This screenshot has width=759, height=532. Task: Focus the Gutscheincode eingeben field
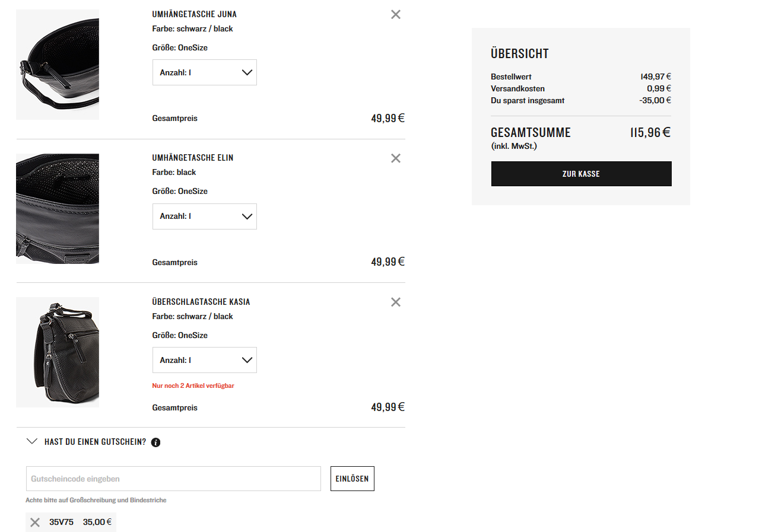coord(173,479)
